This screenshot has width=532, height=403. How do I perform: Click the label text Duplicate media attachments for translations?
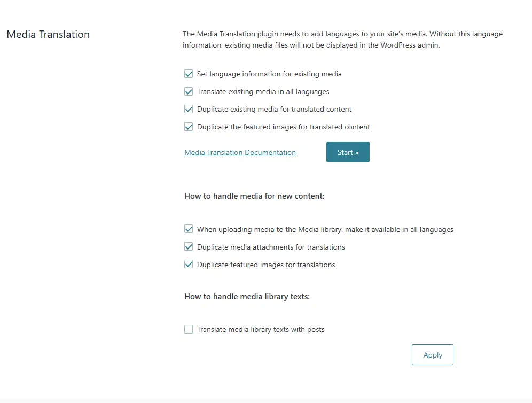click(271, 247)
